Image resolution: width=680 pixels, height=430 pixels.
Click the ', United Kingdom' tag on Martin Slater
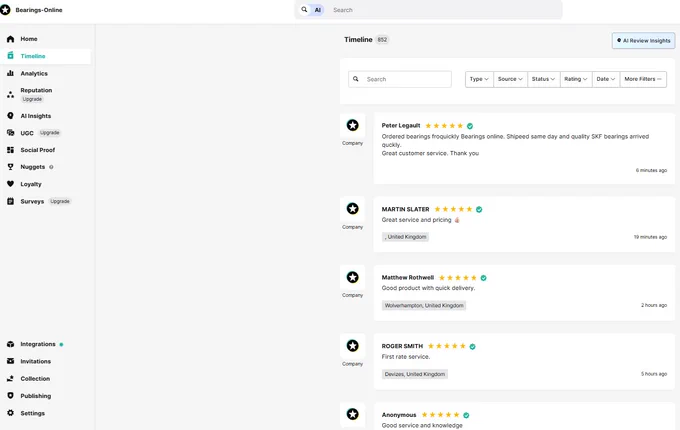click(x=405, y=237)
